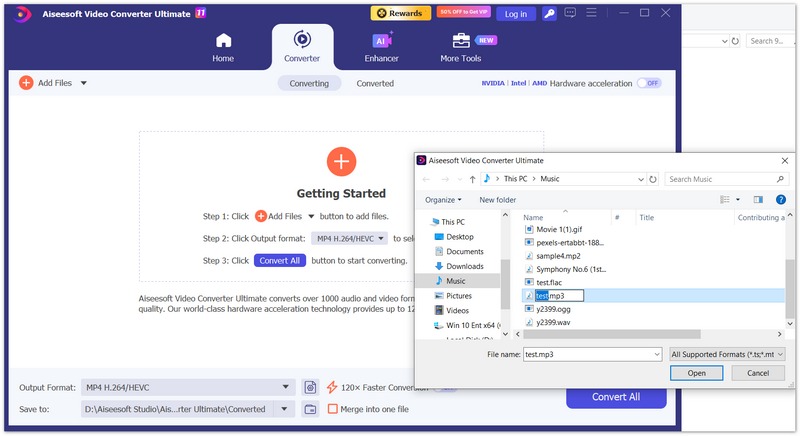The height and width of the screenshot is (436, 800).
Task: Select Pictures in navigation tree
Action: [453, 296]
